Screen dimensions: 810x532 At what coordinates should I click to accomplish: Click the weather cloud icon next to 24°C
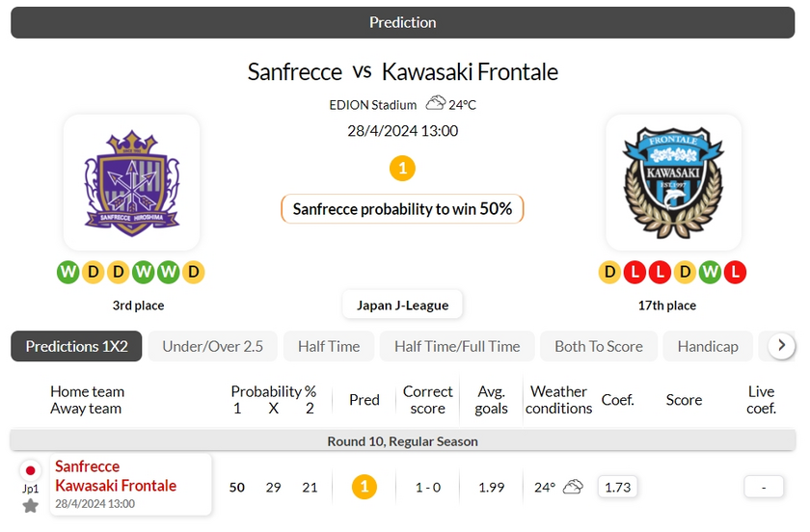pyautogui.click(x=435, y=103)
